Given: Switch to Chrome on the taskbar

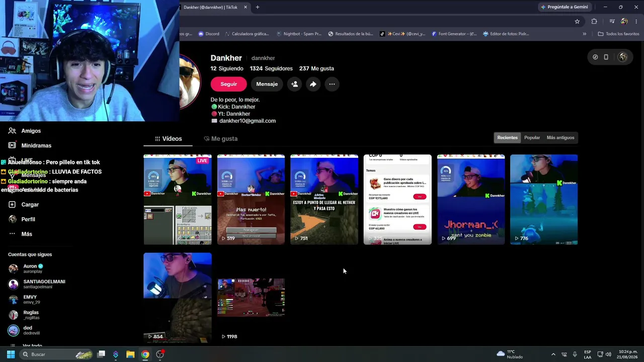Looking at the screenshot, I should 145,354.
